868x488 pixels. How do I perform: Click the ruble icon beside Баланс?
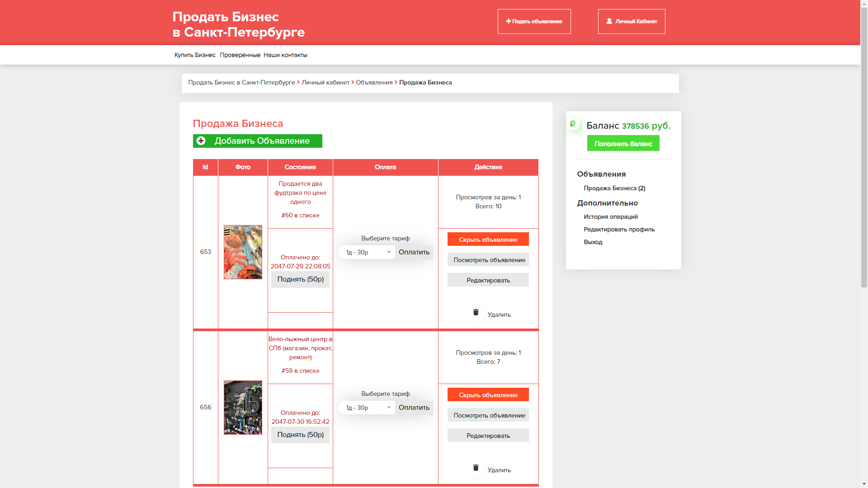pyautogui.click(x=573, y=124)
